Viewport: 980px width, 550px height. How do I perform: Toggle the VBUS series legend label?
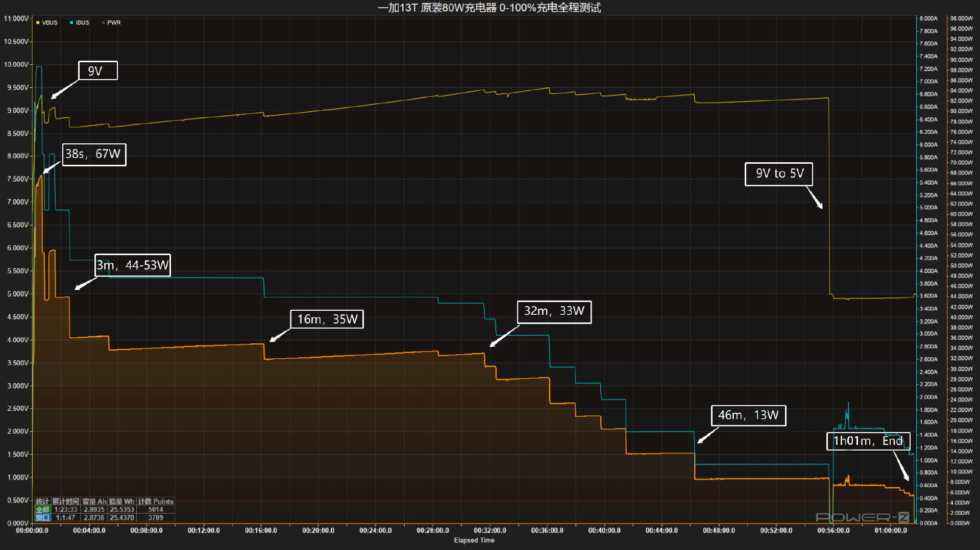(50, 22)
